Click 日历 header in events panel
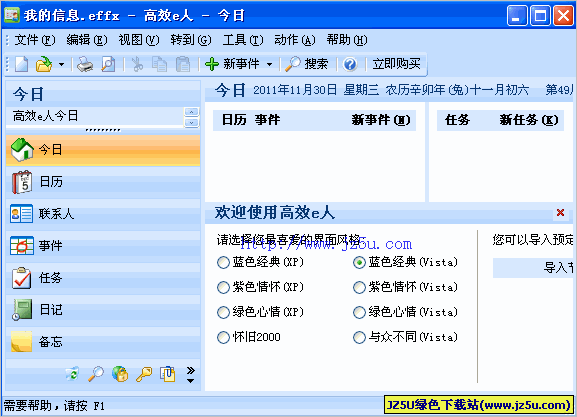This screenshot has width=577, height=417. point(234,120)
